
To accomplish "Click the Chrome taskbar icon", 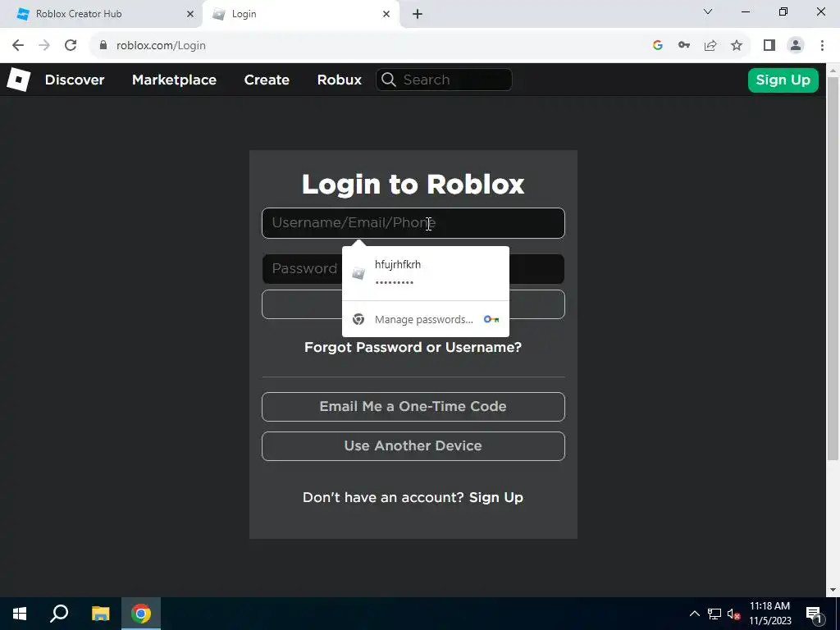I will point(141,614).
